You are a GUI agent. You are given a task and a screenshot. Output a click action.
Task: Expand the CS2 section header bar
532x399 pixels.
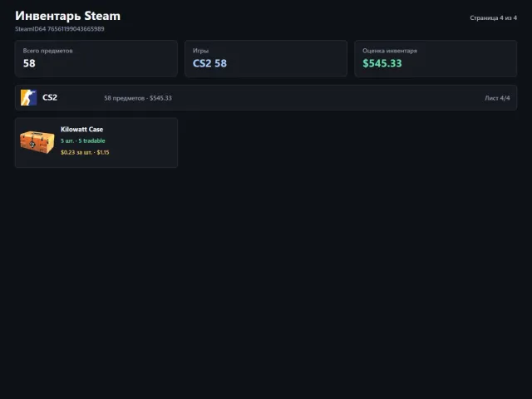pyautogui.click(x=266, y=98)
